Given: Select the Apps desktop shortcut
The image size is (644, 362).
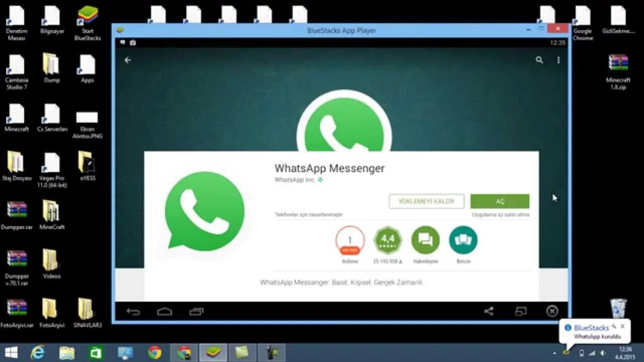Looking at the screenshot, I should click(x=88, y=68).
